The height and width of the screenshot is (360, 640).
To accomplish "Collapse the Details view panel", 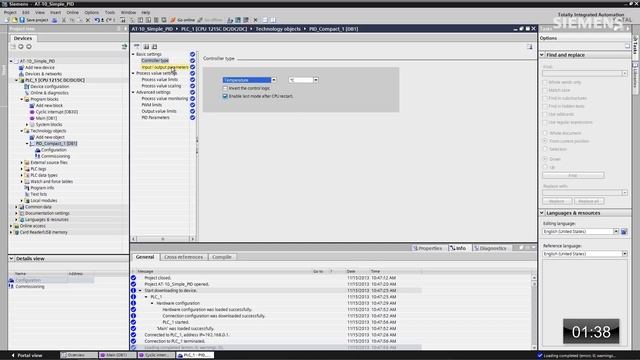I will [x=11, y=259].
